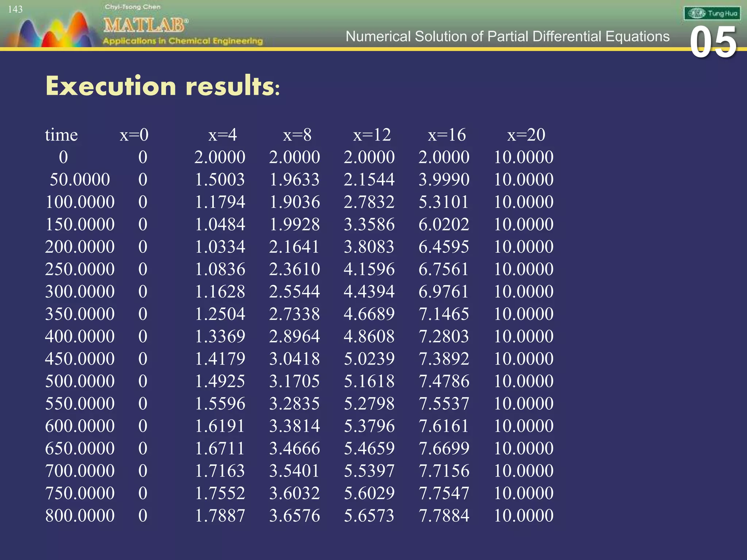This screenshot has width=747, height=560.
Task: Click value 1.7163 in x=4 column
Action: pyautogui.click(x=220, y=471)
